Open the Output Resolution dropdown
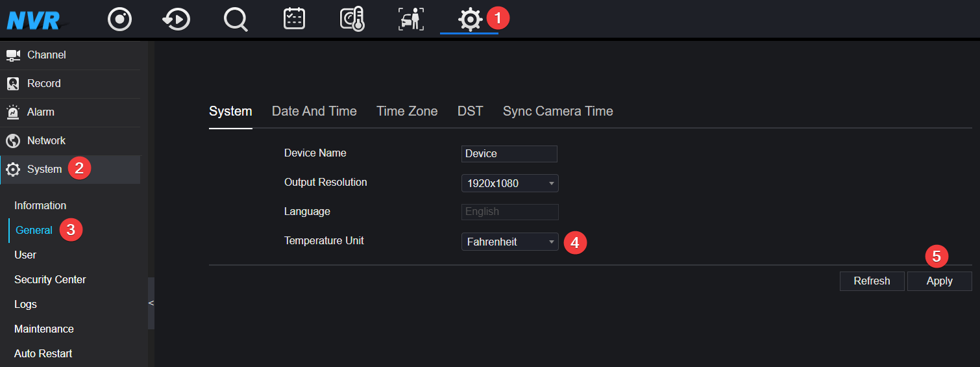The image size is (980, 367). [x=509, y=183]
